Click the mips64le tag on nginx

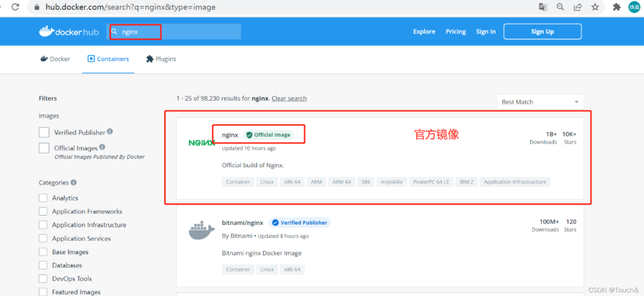pyautogui.click(x=392, y=182)
